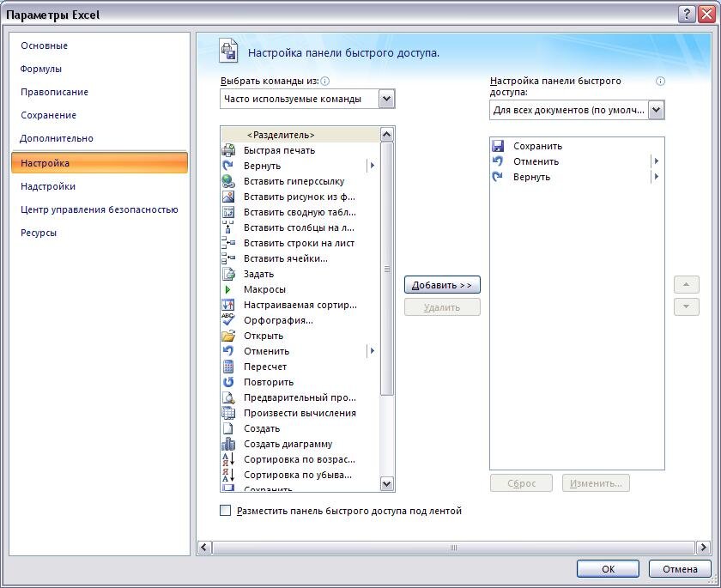Click the Удалить button
721x588 pixels.
442,307
